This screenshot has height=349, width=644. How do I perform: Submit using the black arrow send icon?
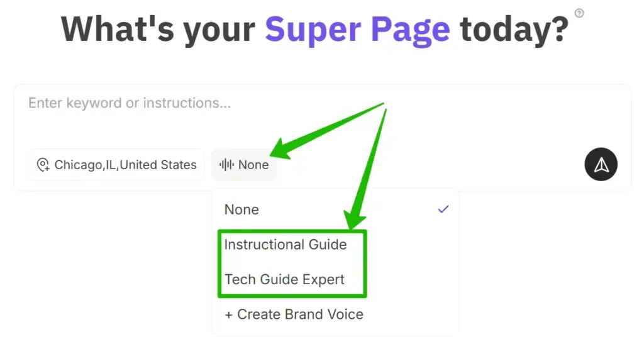tap(601, 164)
